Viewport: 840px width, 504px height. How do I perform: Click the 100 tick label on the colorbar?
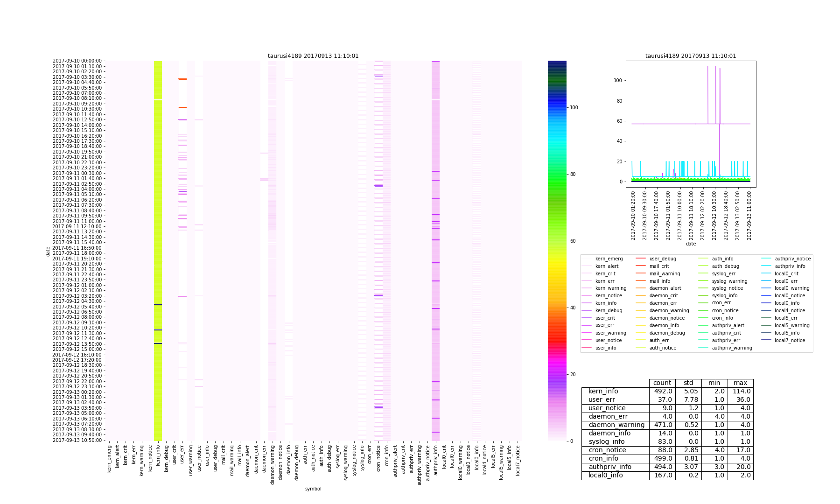(x=574, y=108)
